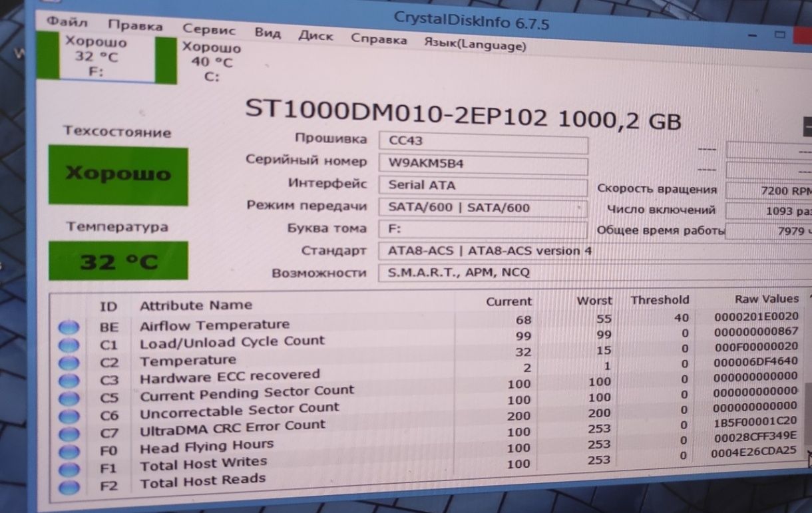The height and width of the screenshot is (513, 812).
Task: Click the Буква тома field showing F:
Action: pyautogui.click(x=483, y=230)
